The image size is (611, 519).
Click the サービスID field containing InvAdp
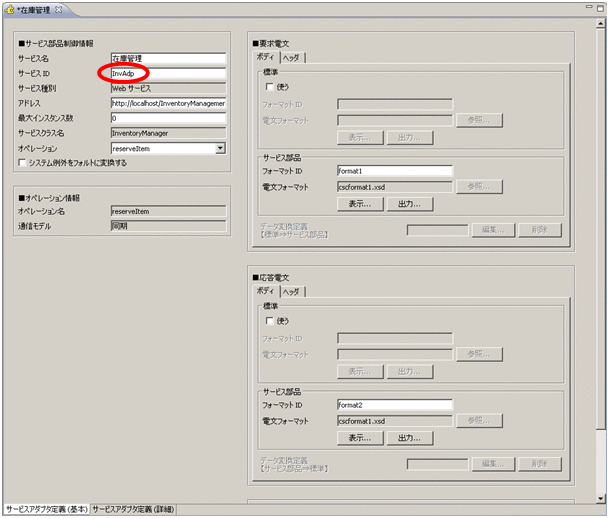[x=168, y=73]
